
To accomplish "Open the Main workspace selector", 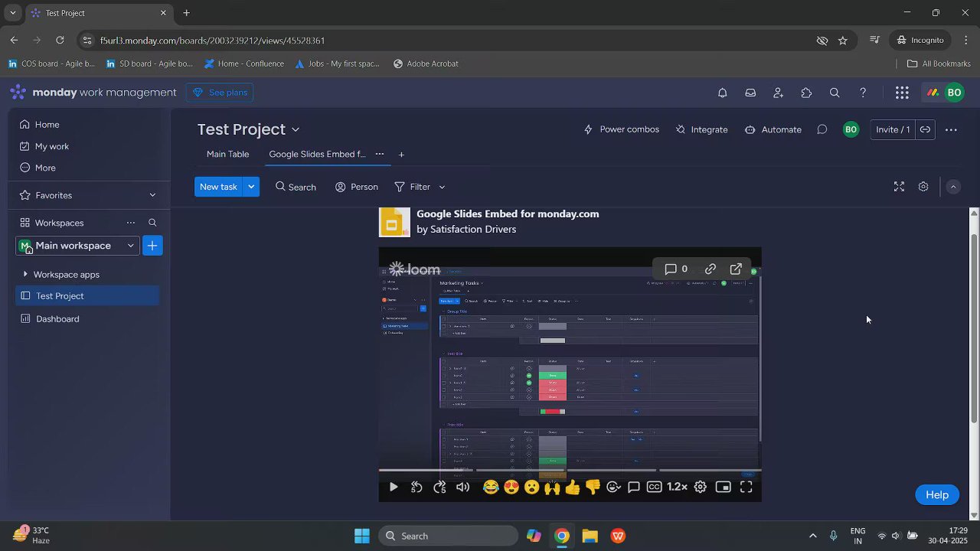I will (77, 246).
